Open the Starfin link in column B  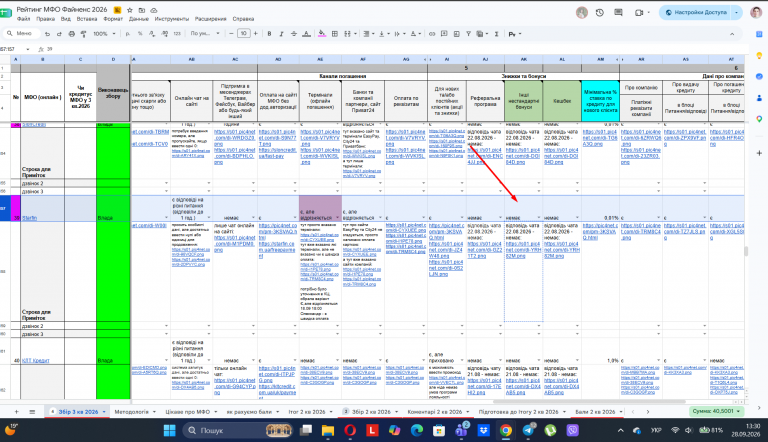tap(29, 218)
